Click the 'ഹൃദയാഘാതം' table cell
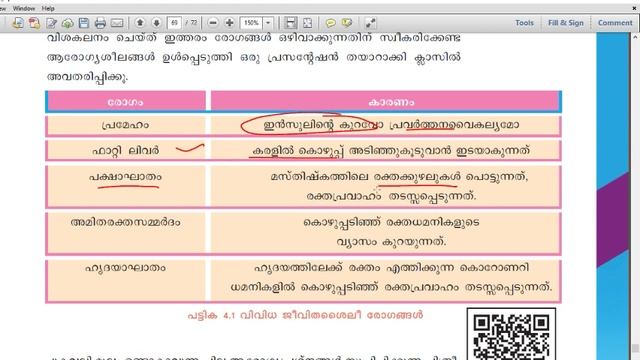 coord(126,281)
